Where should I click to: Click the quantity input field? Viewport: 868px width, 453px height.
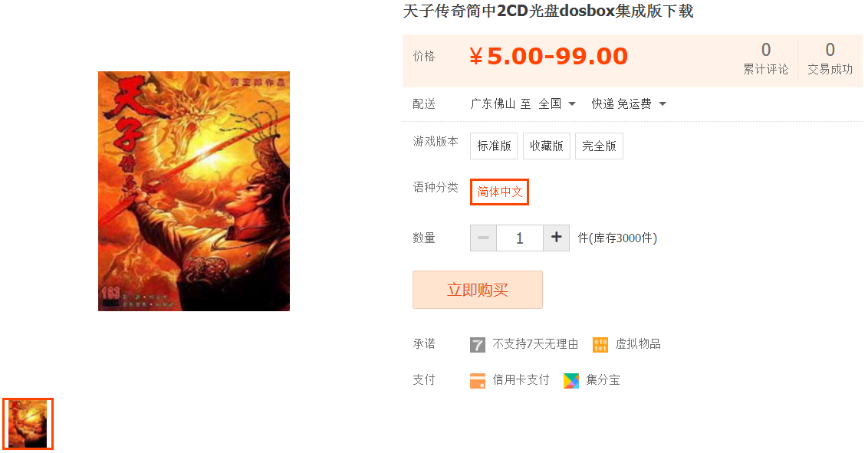tap(520, 238)
